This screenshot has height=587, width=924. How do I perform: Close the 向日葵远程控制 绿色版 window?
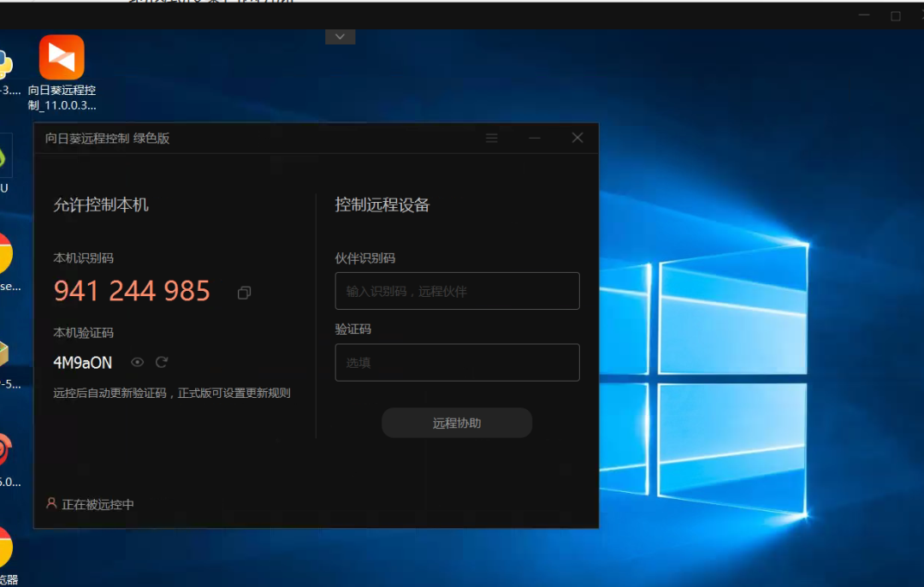coord(577,138)
